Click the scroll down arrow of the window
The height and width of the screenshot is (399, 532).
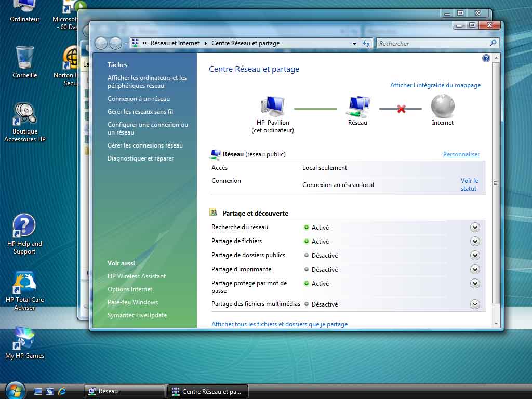[496, 323]
